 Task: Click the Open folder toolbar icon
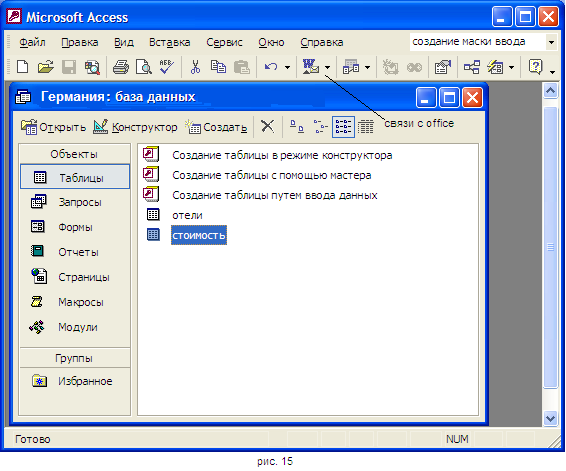[46, 67]
